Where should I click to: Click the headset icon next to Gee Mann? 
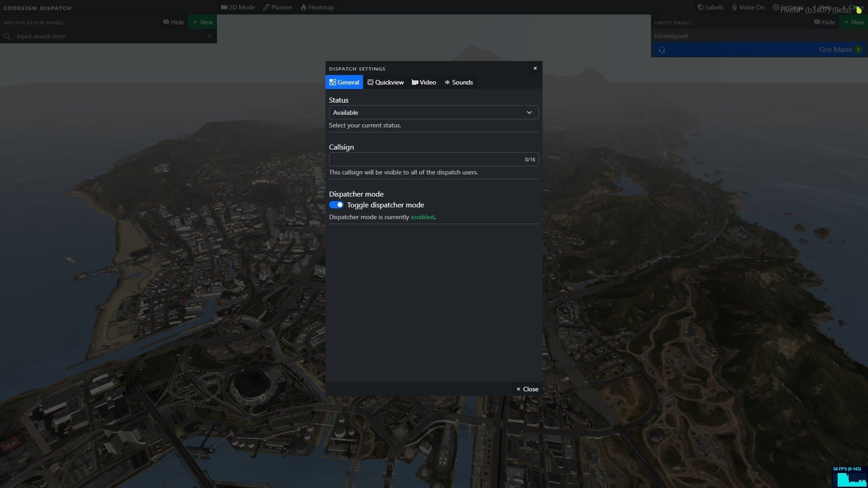point(662,50)
